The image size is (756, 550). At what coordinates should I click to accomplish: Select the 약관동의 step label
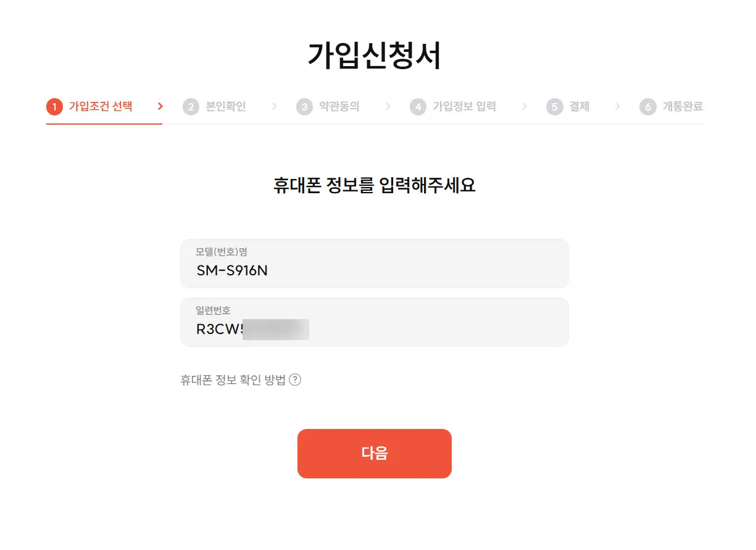[x=339, y=106]
